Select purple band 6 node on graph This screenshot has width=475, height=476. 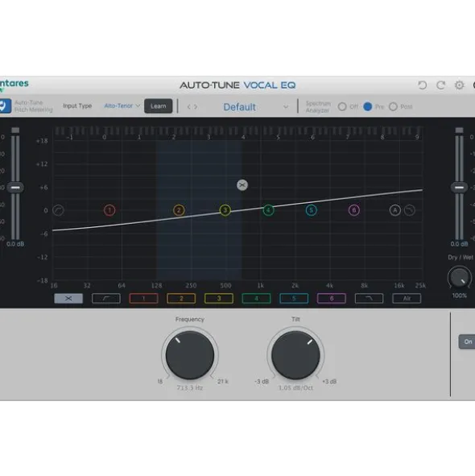(x=354, y=210)
